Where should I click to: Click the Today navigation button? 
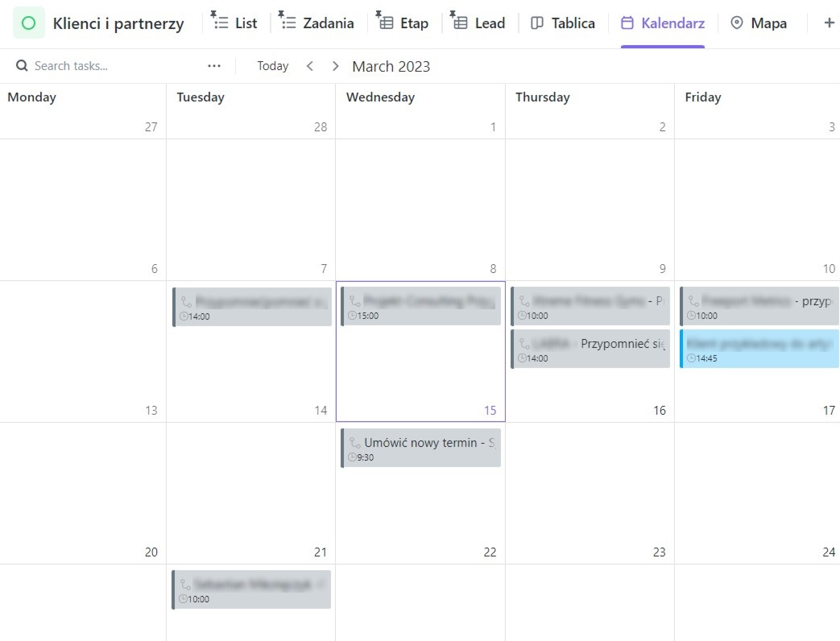[272, 66]
